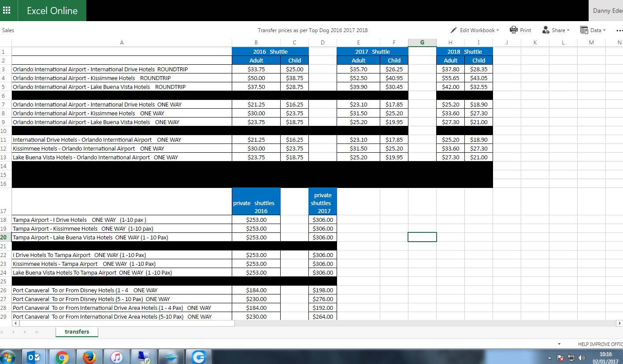Viewport: 623px width, 364px height.
Task: Select the transfers sheet tab
Action: [77, 332]
